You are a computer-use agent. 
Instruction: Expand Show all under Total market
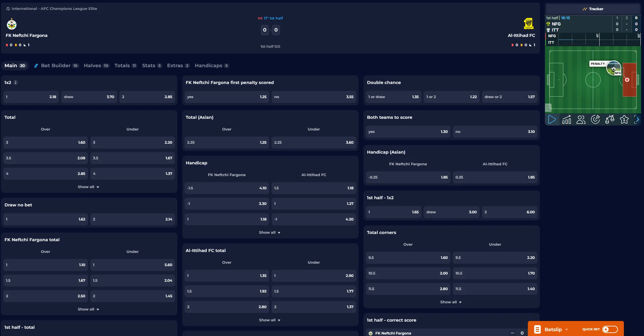(x=89, y=187)
